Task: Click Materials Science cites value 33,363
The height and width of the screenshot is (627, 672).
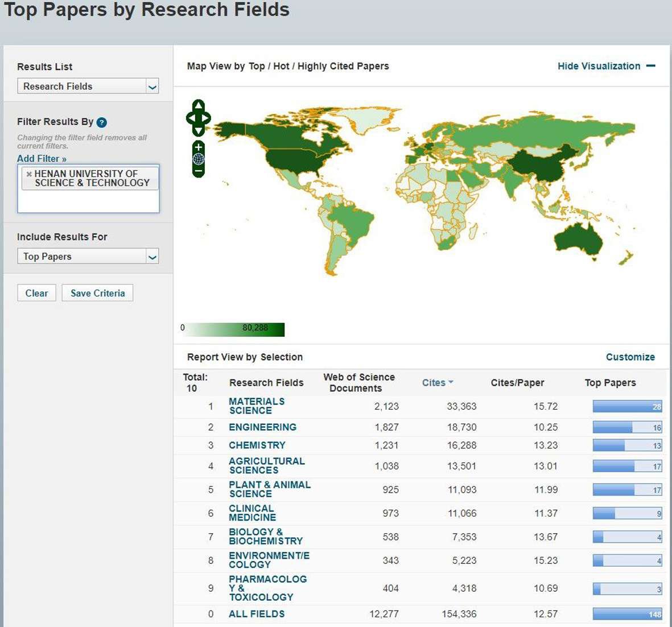Action: point(461,406)
